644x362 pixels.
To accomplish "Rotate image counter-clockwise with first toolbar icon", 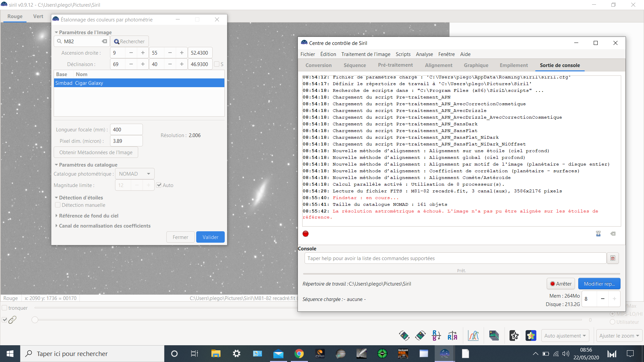I will pyautogui.click(x=404, y=336).
